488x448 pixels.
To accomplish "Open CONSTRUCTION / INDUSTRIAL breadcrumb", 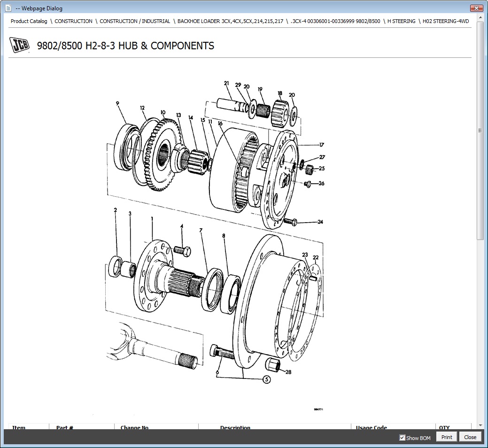I will pyautogui.click(x=135, y=21).
